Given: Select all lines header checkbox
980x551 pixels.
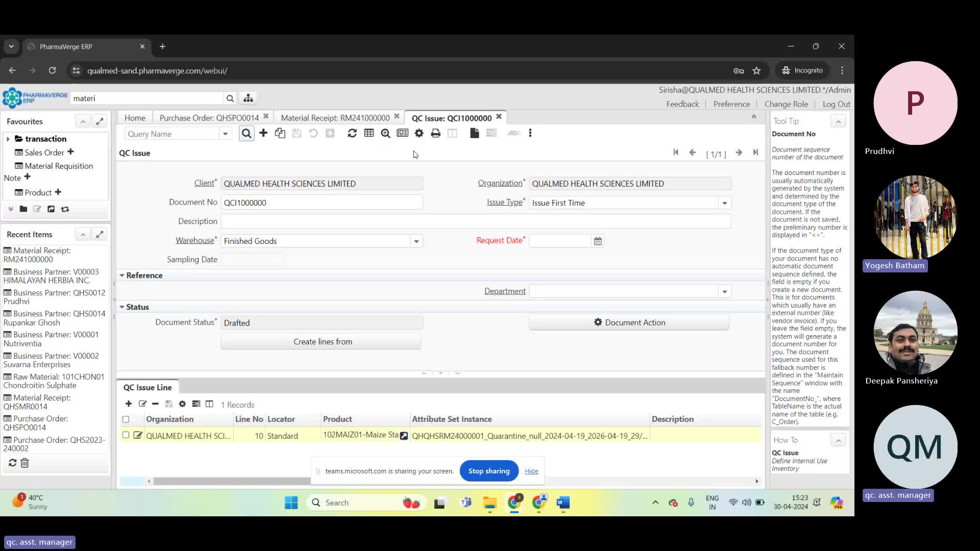Looking at the screenshot, I should 126,419.
